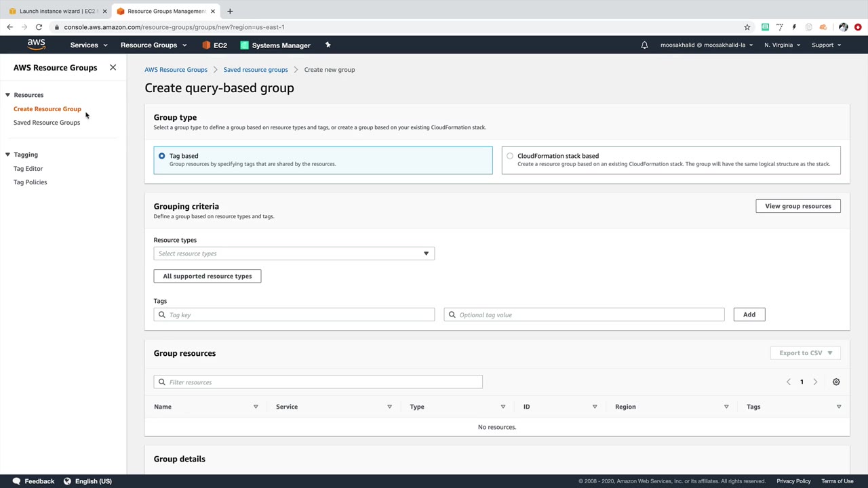The height and width of the screenshot is (488, 868).
Task: Open the Systems Manager shortcut
Action: [275, 45]
